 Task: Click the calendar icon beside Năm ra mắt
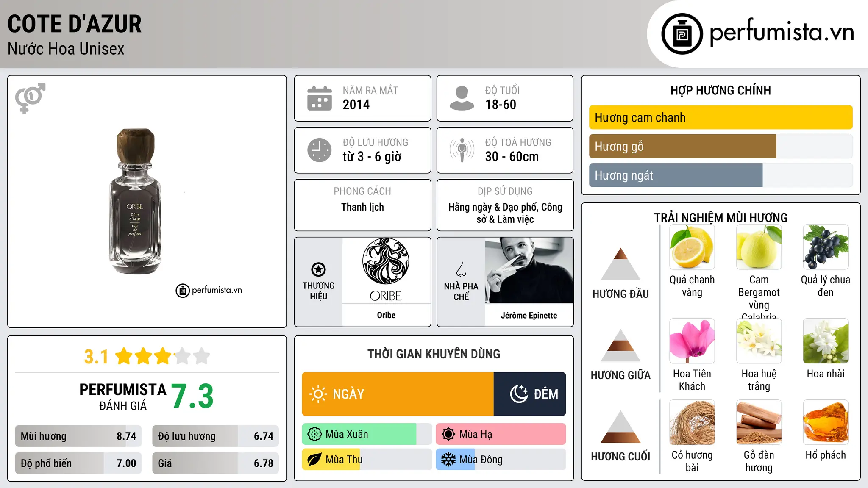(x=320, y=98)
